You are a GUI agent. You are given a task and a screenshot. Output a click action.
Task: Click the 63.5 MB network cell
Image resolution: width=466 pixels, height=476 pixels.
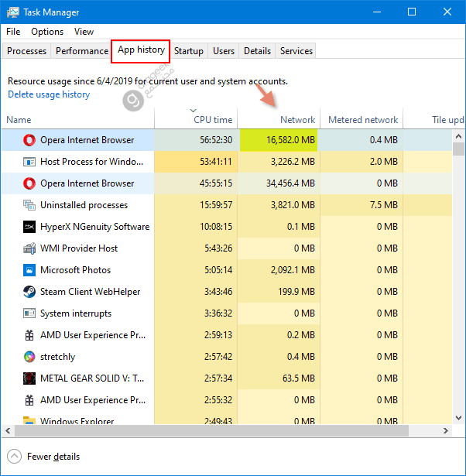tap(279, 378)
